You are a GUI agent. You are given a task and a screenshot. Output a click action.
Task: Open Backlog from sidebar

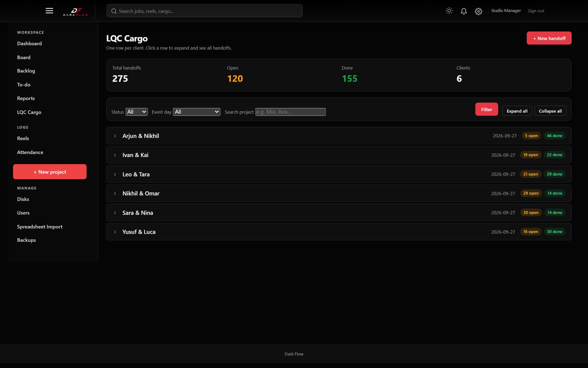26,71
